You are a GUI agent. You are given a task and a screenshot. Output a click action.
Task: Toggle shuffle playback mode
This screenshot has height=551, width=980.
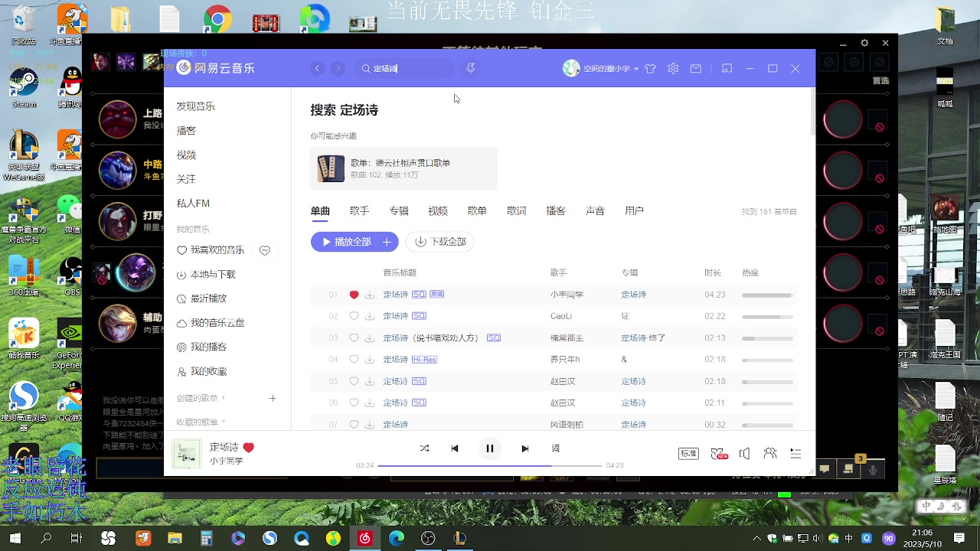coord(425,448)
